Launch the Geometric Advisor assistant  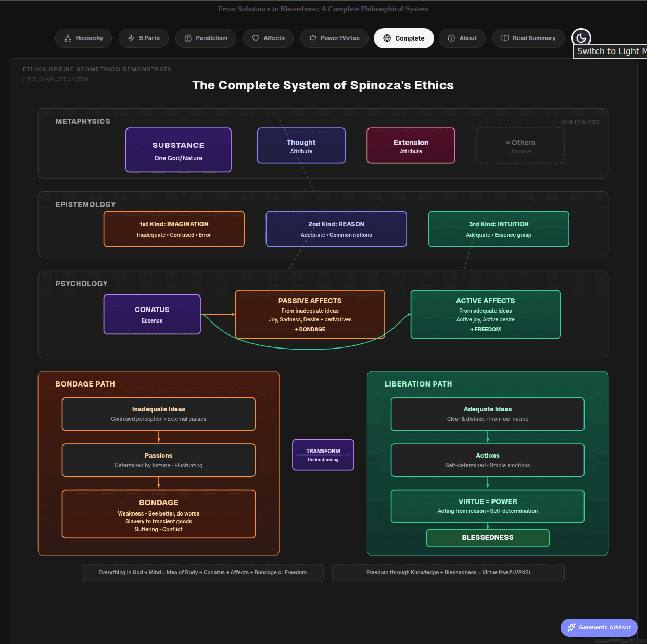[x=599, y=627]
